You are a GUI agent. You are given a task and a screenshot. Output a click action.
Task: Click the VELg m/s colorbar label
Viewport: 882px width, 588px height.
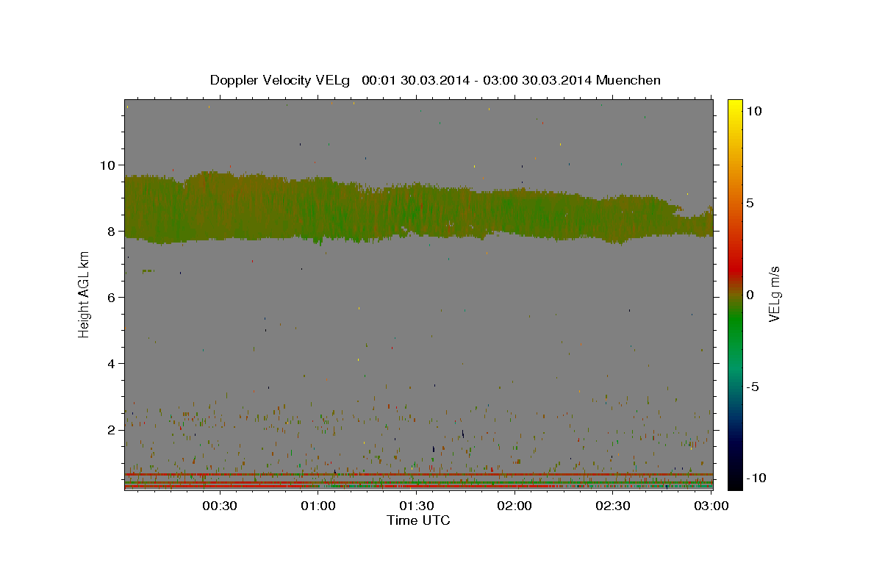(x=774, y=294)
